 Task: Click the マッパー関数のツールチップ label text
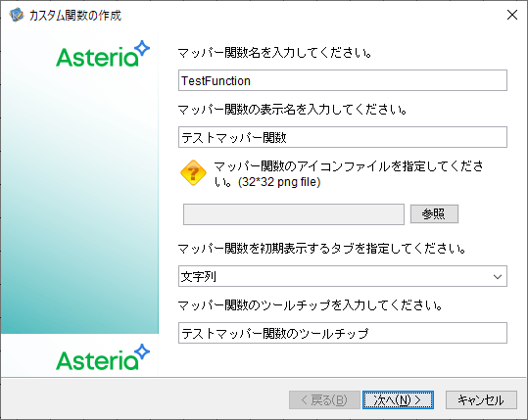310,305
